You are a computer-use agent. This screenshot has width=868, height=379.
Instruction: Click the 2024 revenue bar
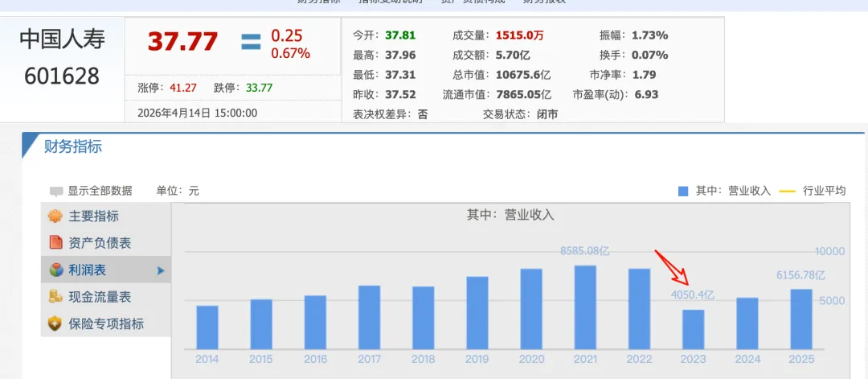pos(747,323)
